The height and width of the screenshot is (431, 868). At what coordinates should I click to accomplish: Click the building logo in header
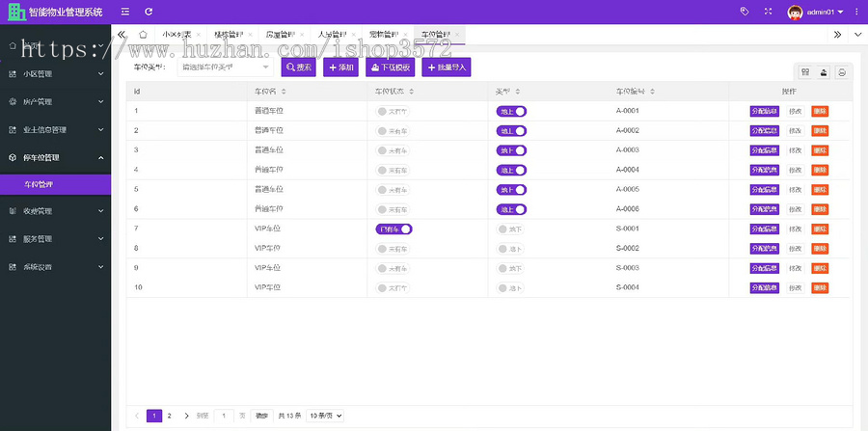click(16, 12)
